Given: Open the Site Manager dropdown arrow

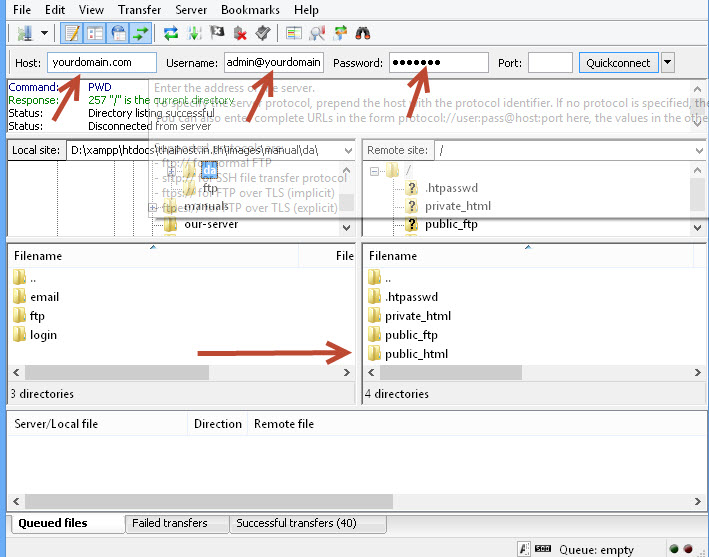Looking at the screenshot, I should tap(44, 33).
